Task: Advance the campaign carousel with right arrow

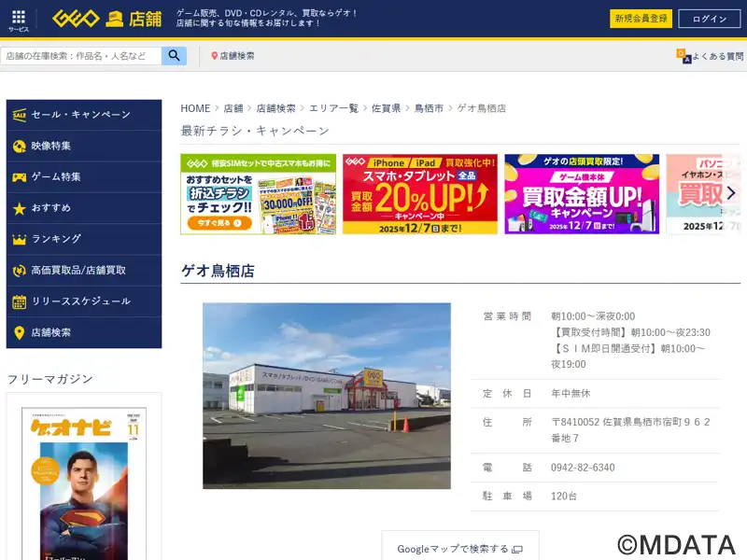Action: click(x=731, y=193)
